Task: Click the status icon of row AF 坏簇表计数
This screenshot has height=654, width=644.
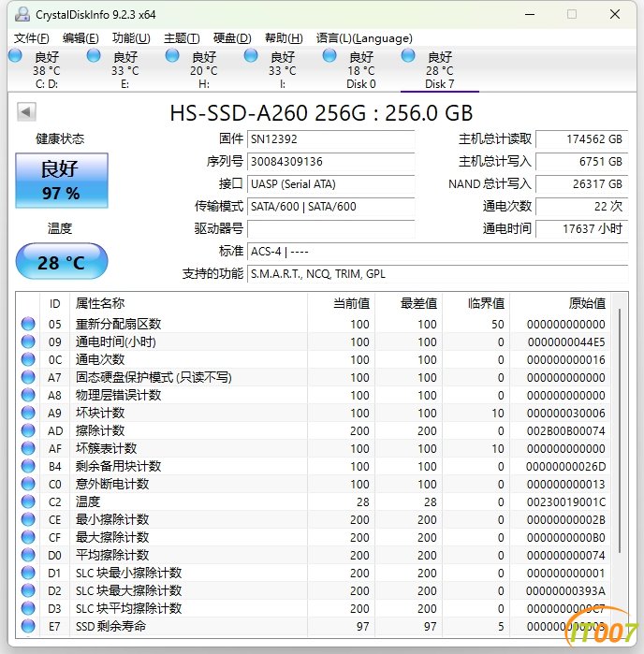Action: pos(28,448)
